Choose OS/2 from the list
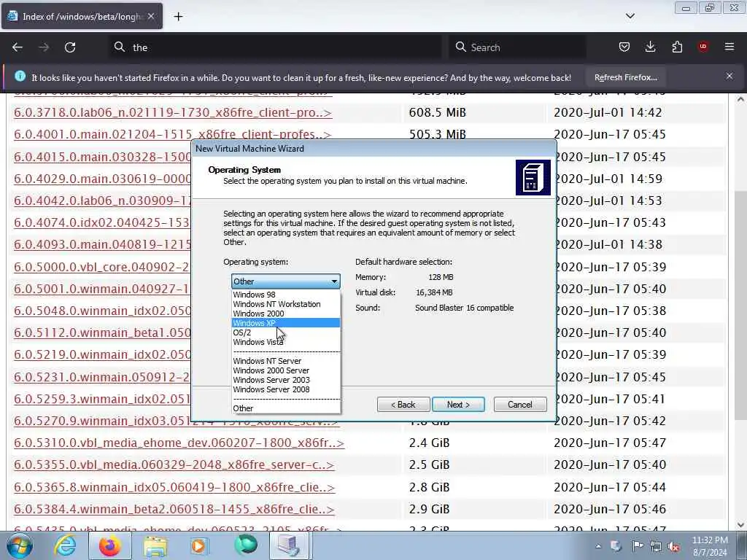This screenshot has width=747, height=560. 286,332
